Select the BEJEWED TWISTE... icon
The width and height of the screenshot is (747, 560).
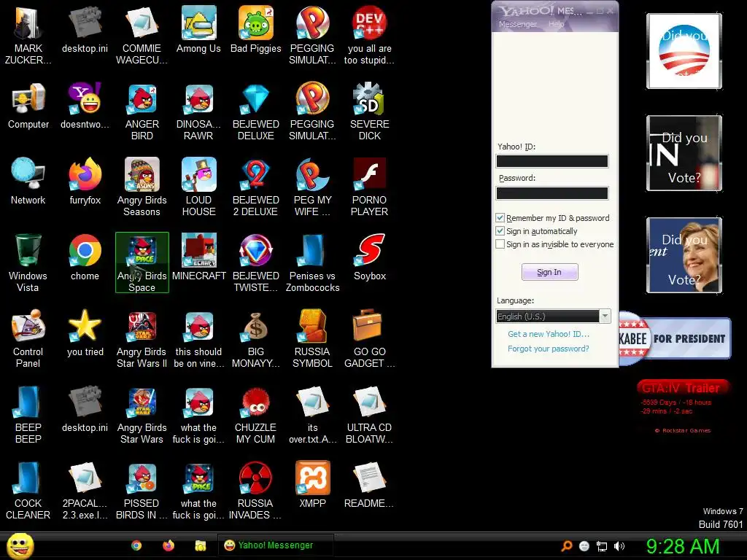[x=256, y=262]
